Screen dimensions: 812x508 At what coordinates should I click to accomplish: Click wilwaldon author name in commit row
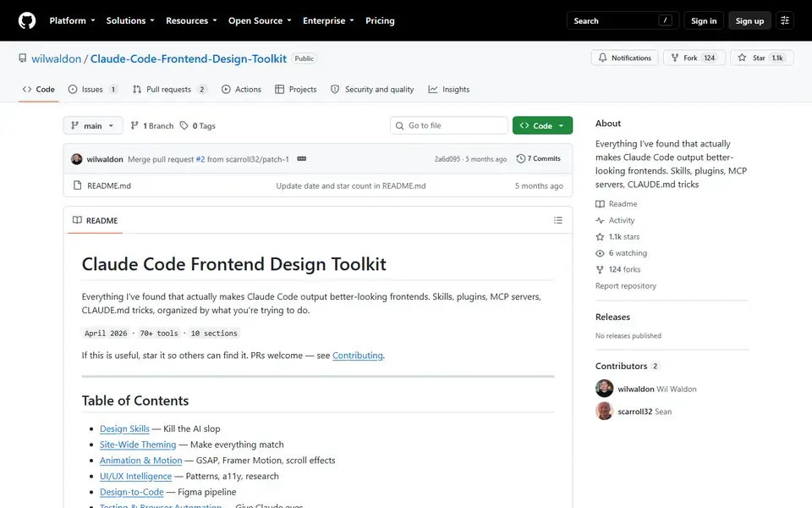[x=105, y=159]
